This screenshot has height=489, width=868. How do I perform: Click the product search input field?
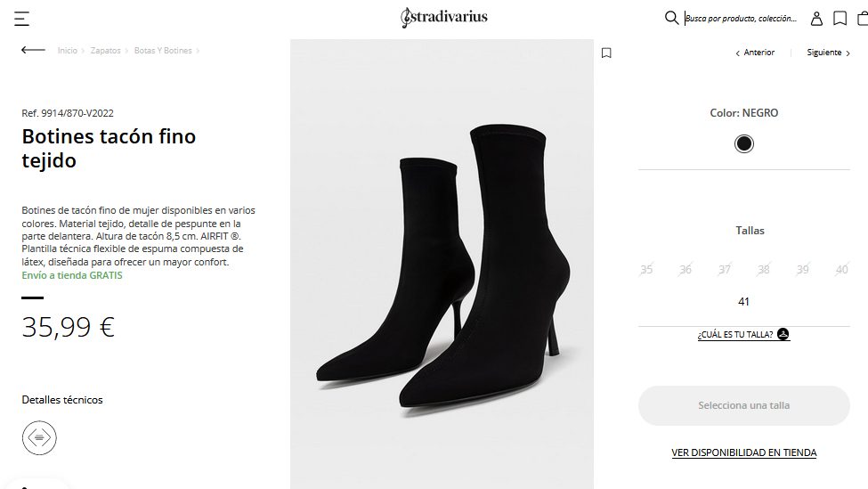742,19
